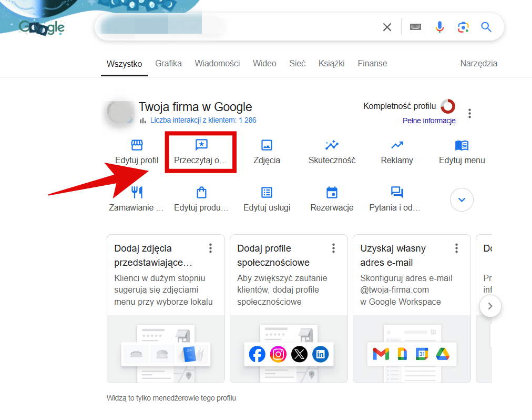Open the Uzyskaj własny adres e-mail card
532x420 pixels.
[x=412, y=308]
